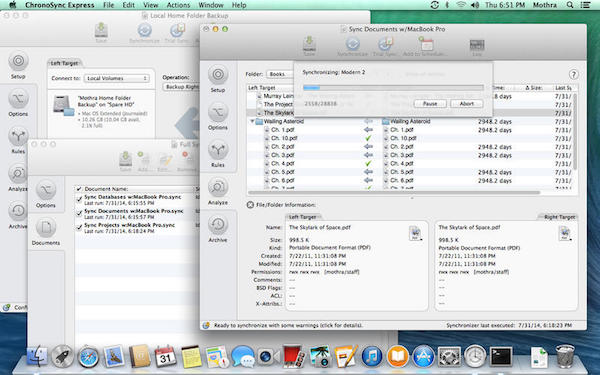Open the Folder Books dropdown

pos(280,74)
